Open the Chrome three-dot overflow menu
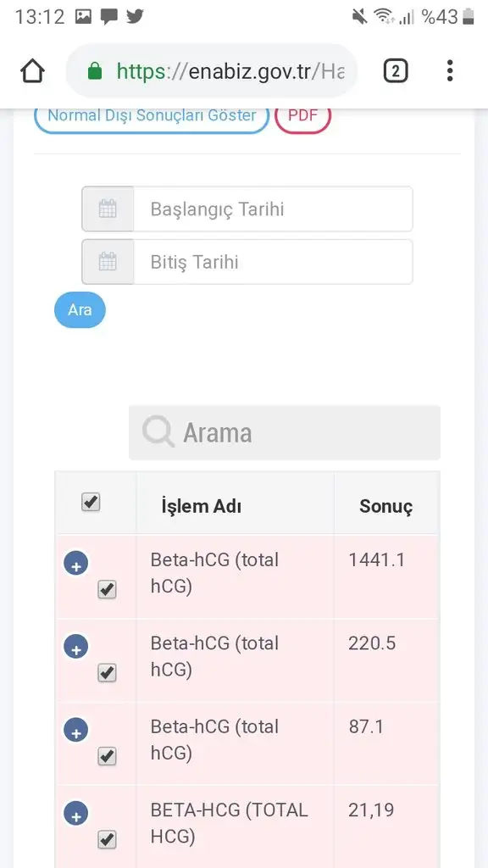The height and width of the screenshot is (868, 488). click(450, 70)
